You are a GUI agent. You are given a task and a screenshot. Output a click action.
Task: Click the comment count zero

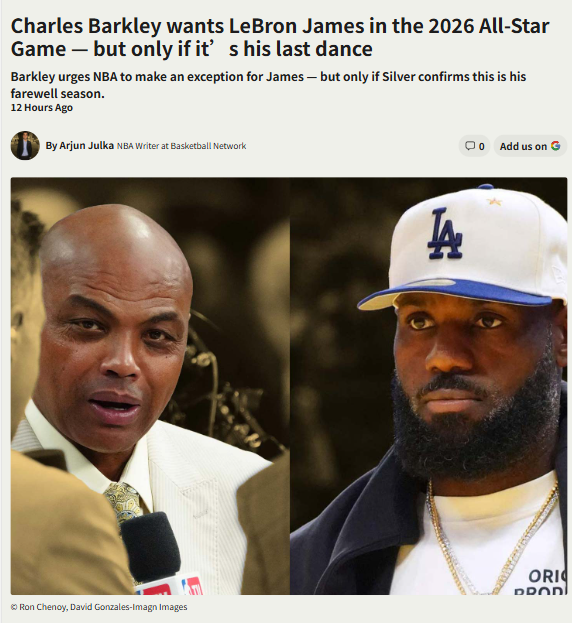(x=481, y=147)
